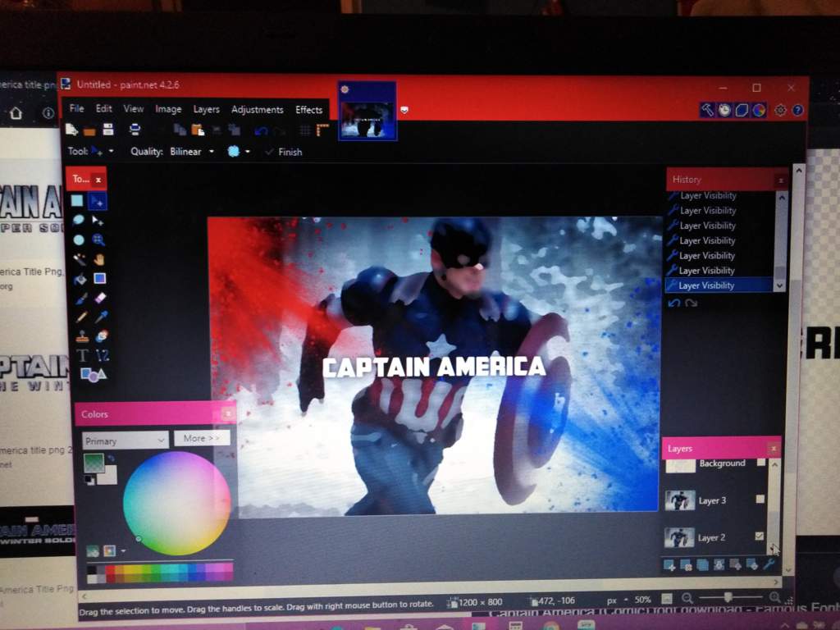This screenshot has width=840, height=630.
Task: Add a new layer in Layers panel
Action: [x=669, y=564]
